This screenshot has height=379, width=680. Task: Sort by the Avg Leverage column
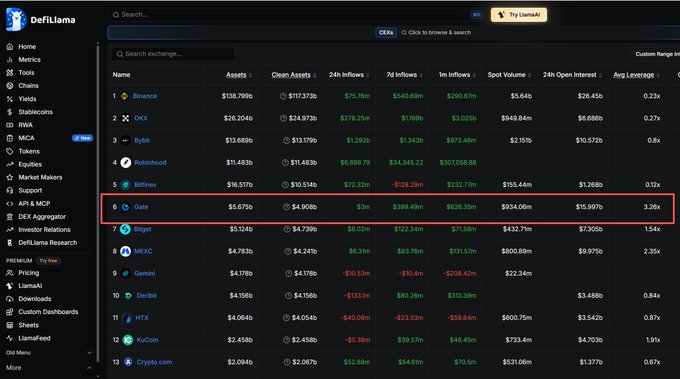[636, 75]
